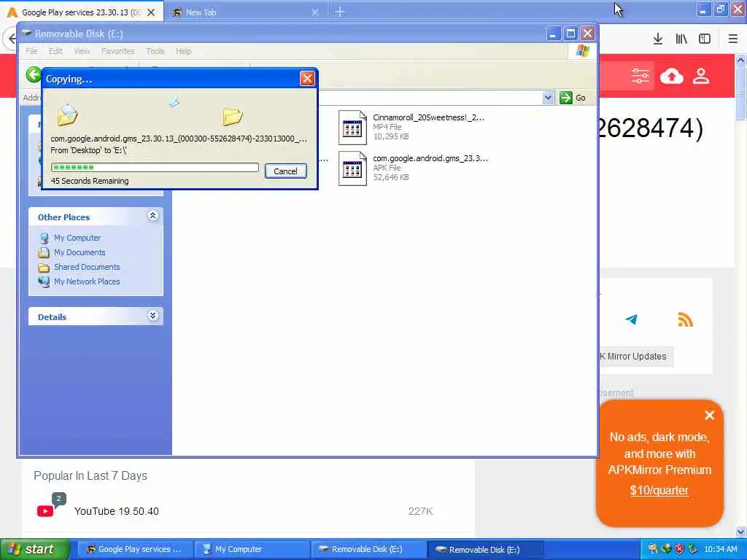
Task: Open My Computer link in Other Places
Action: (77, 238)
